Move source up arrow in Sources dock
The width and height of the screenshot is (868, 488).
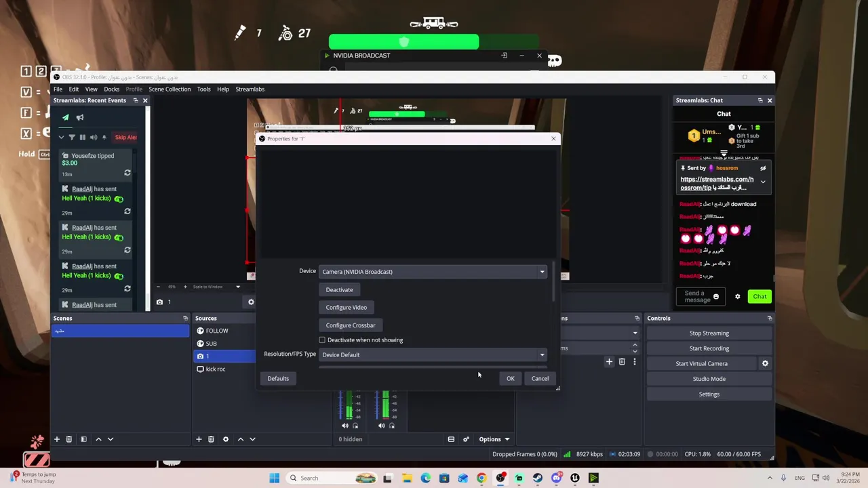coord(240,439)
